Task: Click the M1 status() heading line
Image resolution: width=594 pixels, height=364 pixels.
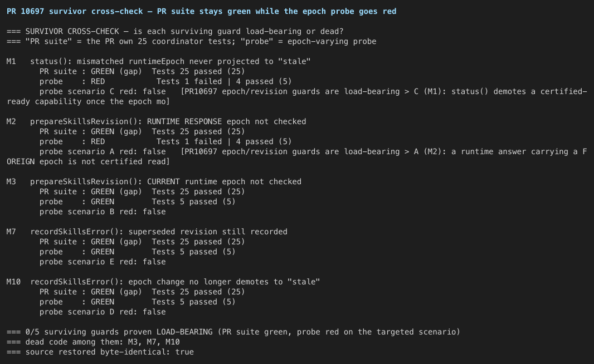Action: click(x=159, y=61)
